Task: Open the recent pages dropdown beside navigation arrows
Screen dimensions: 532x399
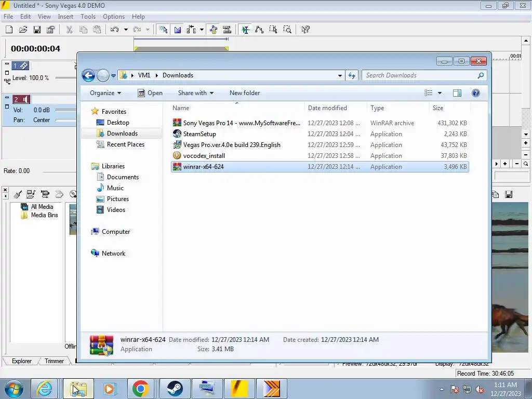Action: pyautogui.click(x=113, y=76)
